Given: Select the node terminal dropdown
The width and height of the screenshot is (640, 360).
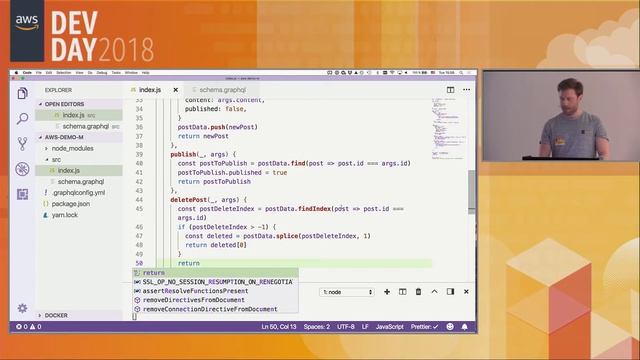Looking at the screenshot, I should (347, 292).
